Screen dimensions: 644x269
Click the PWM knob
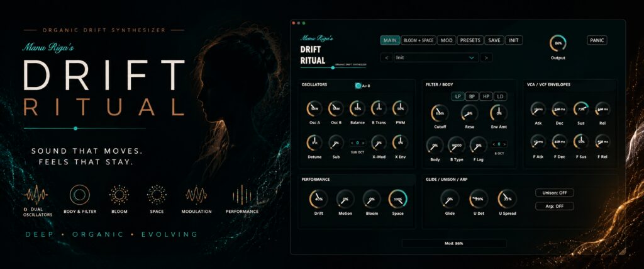(x=400, y=108)
